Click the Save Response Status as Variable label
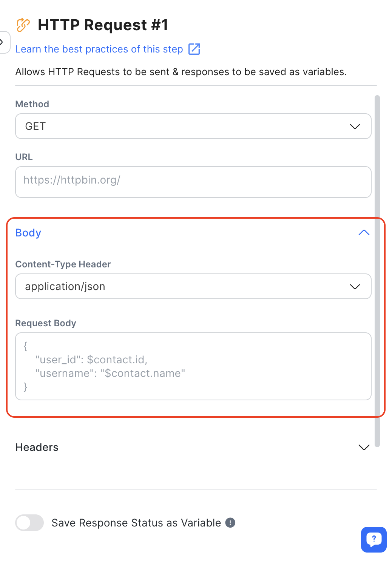Screen dimensions: 392x565 coord(136,523)
